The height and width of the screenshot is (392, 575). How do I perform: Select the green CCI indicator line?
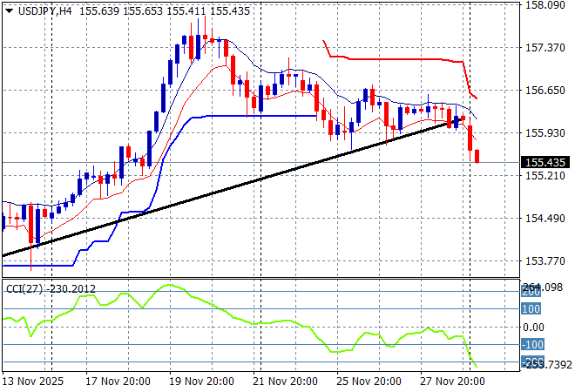[240, 319]
